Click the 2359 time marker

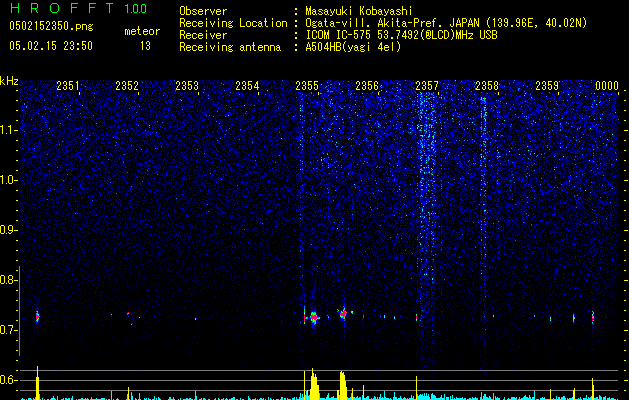(547, 86)
